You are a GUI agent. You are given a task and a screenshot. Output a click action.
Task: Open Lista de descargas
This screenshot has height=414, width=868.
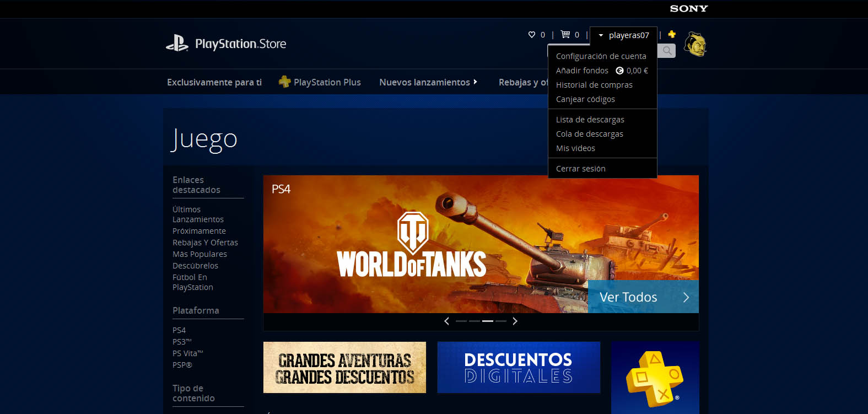pyautogui.click(x=590, y=120)
